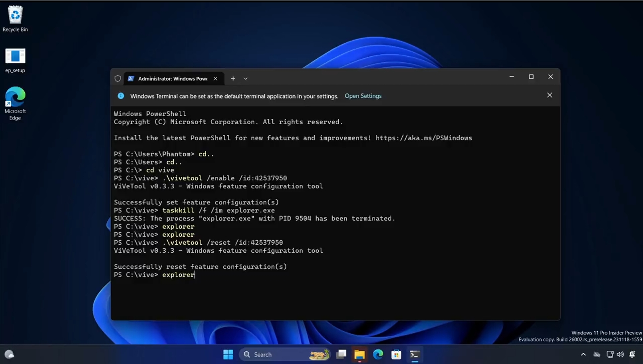This screenshot has height=364, width=643.
Task: Click the SUCCESS process terminated message line
Action: pyautogui.click(x=254, y=218)
